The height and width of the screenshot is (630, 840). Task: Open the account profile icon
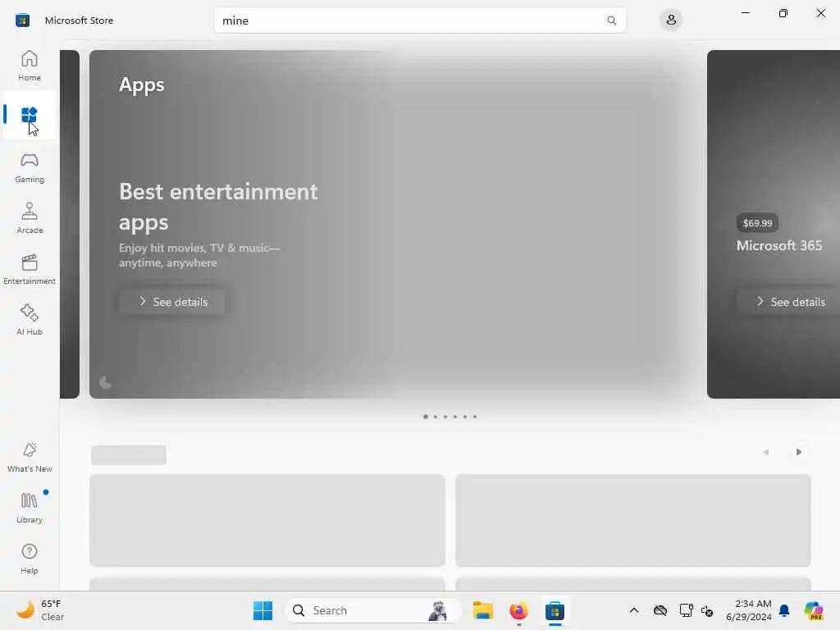point(671,21)
